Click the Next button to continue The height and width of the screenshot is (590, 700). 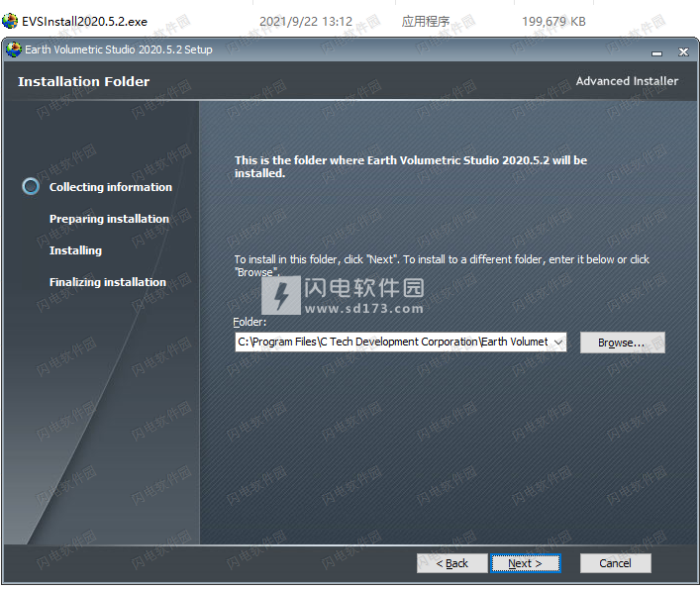[525, 563]
